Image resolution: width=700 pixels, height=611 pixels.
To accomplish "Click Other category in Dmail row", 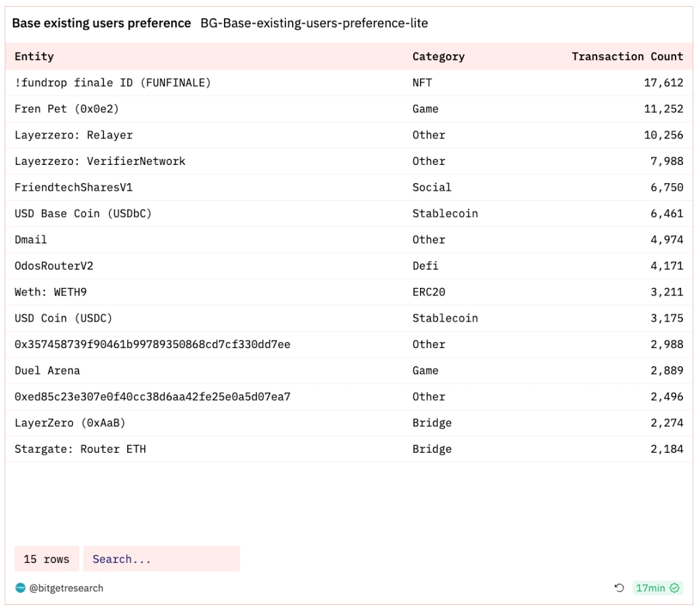I will [x=429, y=239].
